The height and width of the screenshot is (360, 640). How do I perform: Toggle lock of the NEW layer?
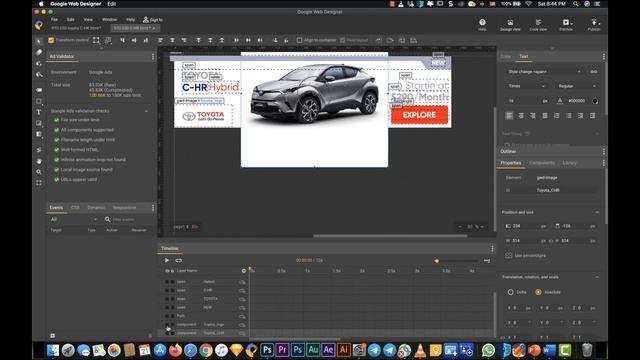pos(173,308)
